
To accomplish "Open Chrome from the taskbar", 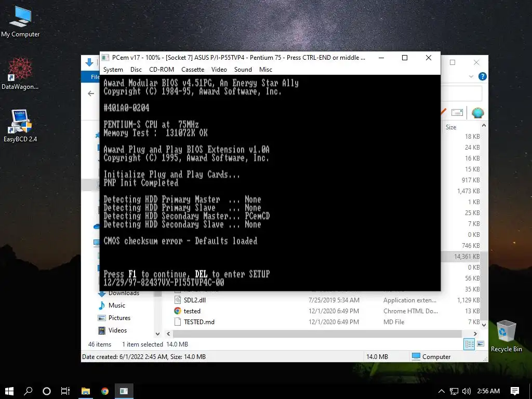I will click(105, 391).
